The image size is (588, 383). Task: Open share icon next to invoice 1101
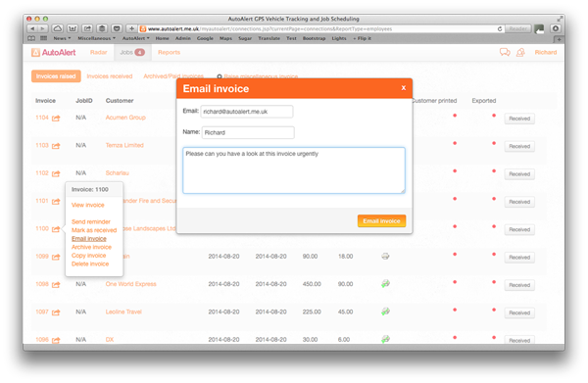coord(56,201)
